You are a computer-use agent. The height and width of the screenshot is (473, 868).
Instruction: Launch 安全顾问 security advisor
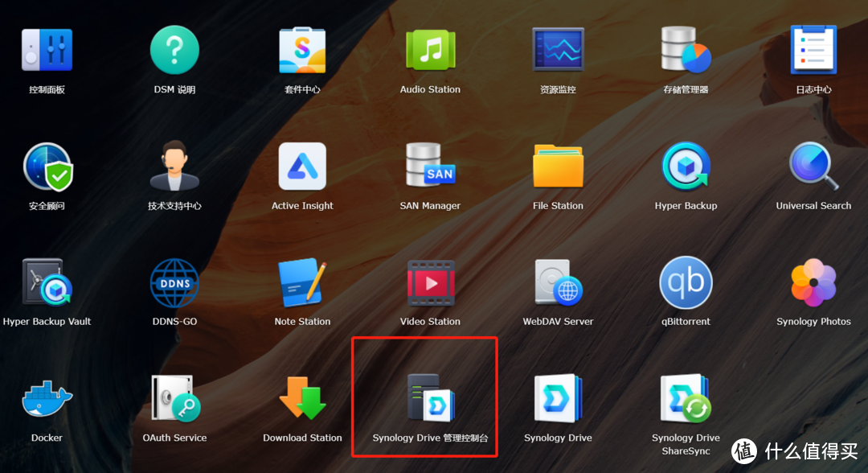coord(47,167)
